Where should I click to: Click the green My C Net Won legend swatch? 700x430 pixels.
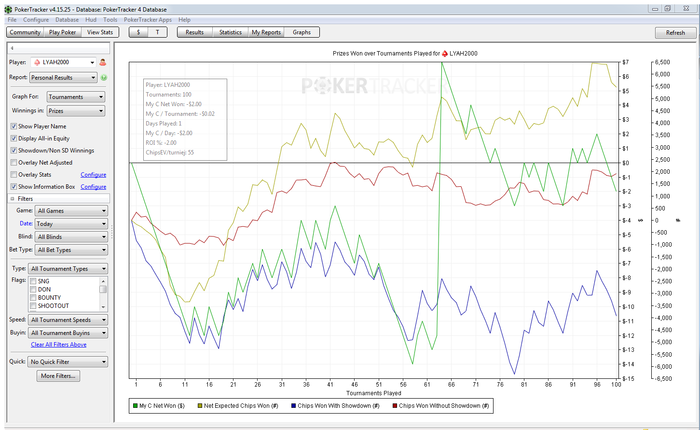tap(135, 406)
